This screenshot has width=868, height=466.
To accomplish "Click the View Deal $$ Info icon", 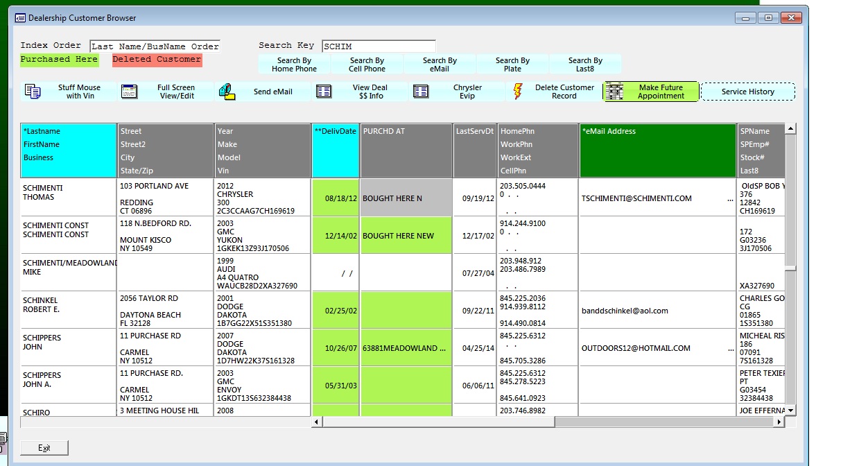I will coord(324,92).
